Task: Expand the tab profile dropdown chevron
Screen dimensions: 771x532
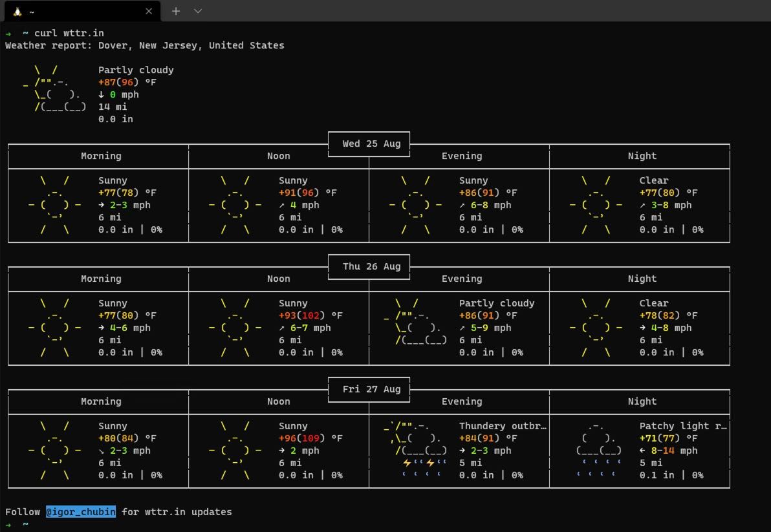Action: pyautogui.click(x=198, y=11)
